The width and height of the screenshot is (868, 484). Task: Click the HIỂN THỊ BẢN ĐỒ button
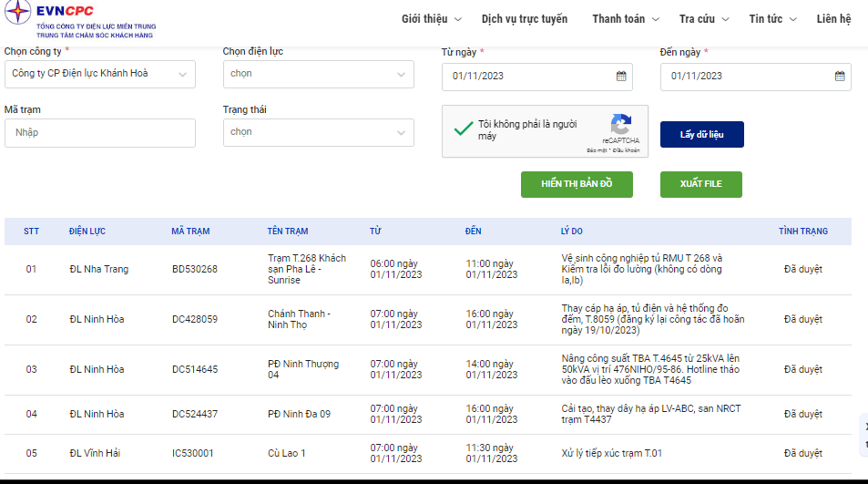click(577, 184)
